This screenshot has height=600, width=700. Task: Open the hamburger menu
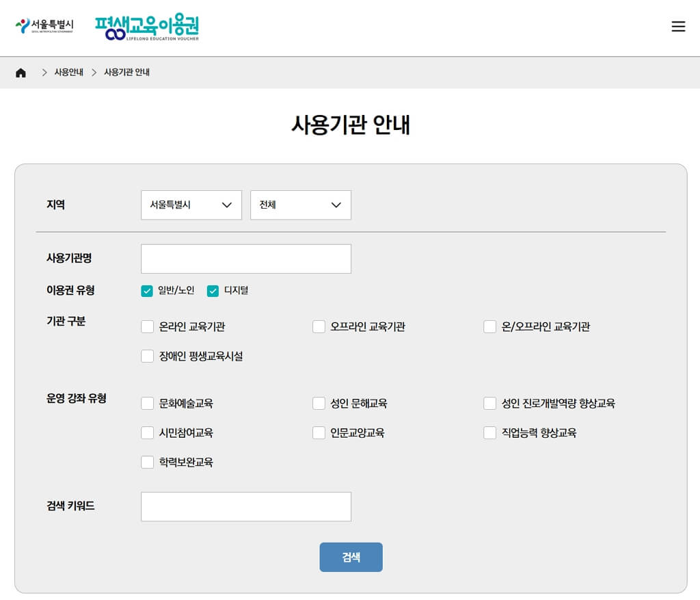(x=677, y=27)
